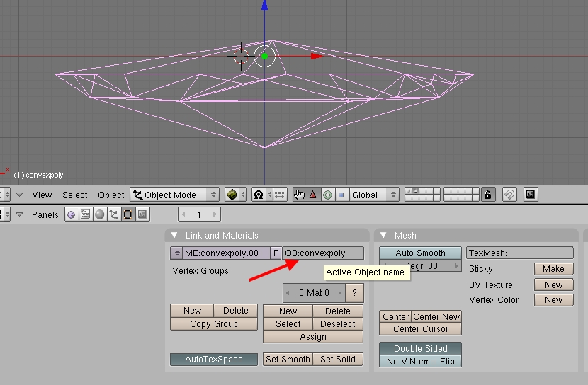
Task: Toggle the AutoTexSpace button
Action: 214,360
